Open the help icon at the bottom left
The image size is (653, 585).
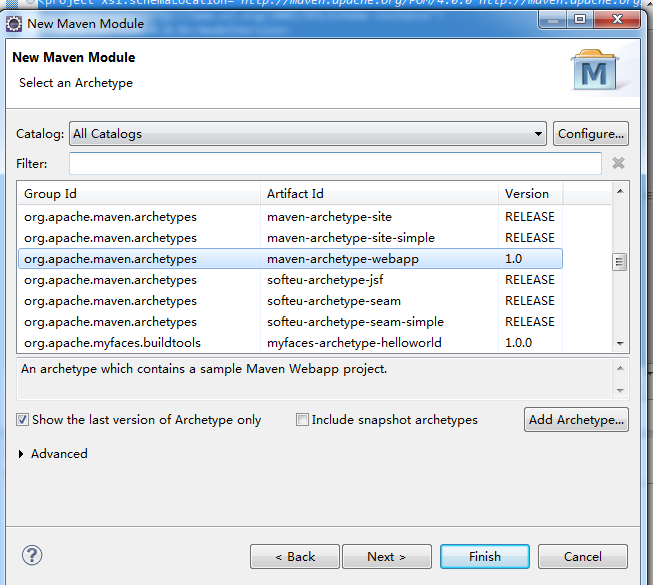point(32,555)
